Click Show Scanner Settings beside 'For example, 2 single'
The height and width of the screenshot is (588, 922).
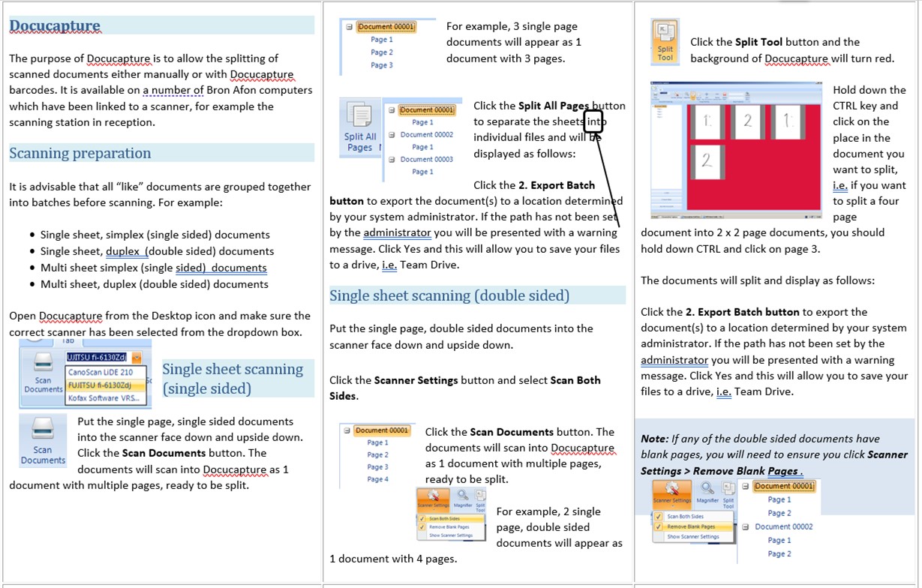pos(451,535)
